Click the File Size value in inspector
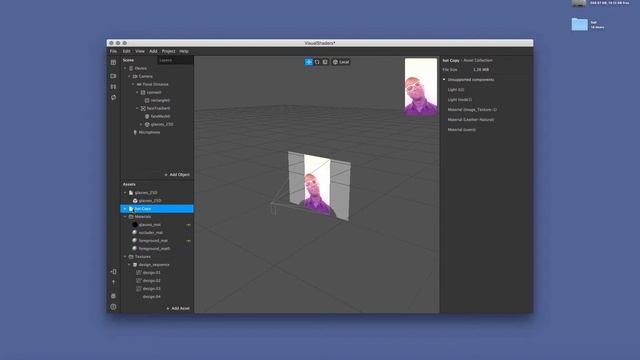Viewport: 640px width, 360px height. click(481, 70)
